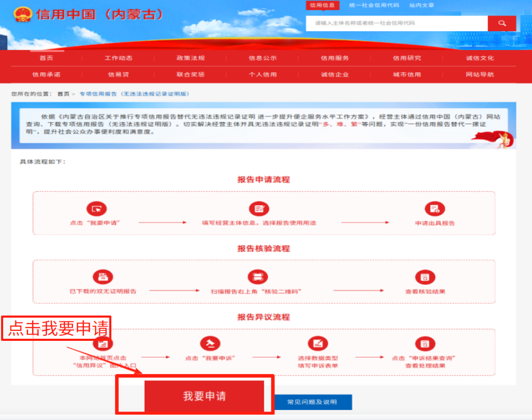The height and width of the screenshot is (420, 532).
Task: Open the 信用服务 navigation item
Action: pyautogui.click(x=335, y=58)
